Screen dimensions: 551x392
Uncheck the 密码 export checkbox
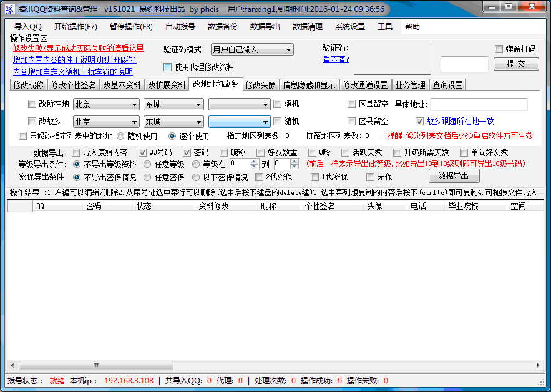[187, 152]
